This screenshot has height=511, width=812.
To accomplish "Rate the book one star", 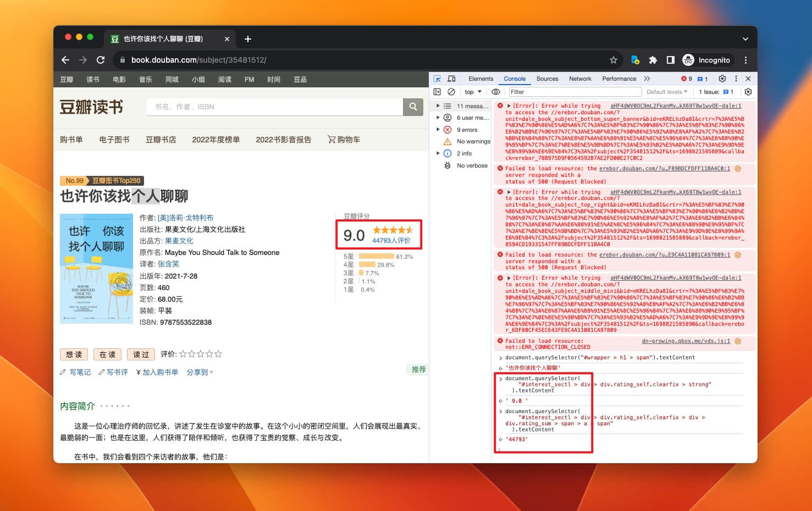I will pos(183,354).
